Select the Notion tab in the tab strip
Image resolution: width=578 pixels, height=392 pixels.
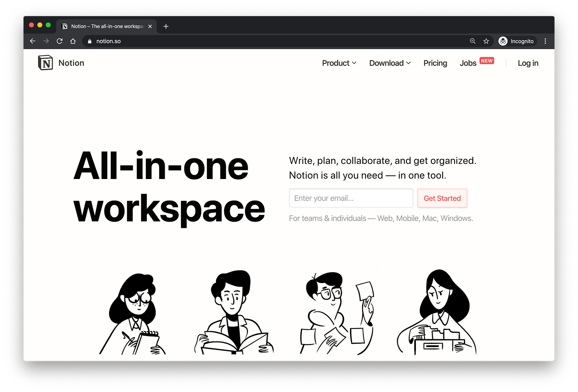[x=107, y=26]
